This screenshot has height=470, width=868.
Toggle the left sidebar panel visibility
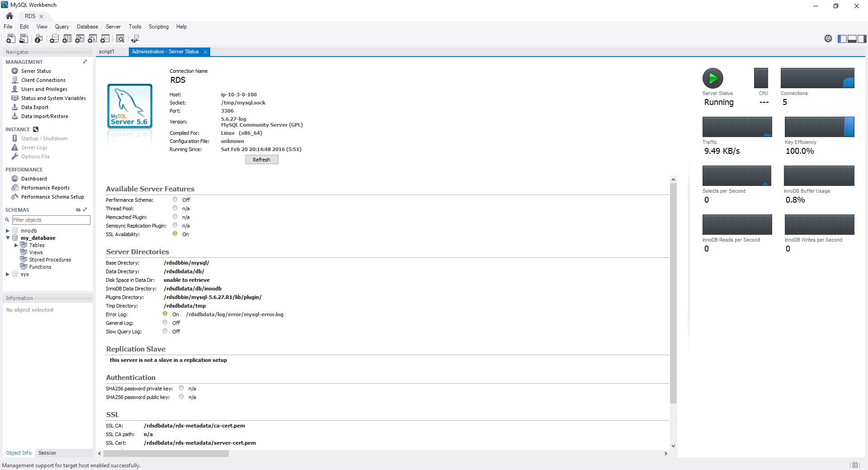coord(842,39)
